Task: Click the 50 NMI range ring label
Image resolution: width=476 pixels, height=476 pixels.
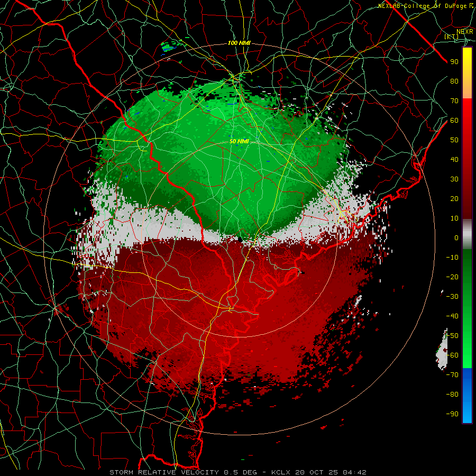Action: click(239, 141)
